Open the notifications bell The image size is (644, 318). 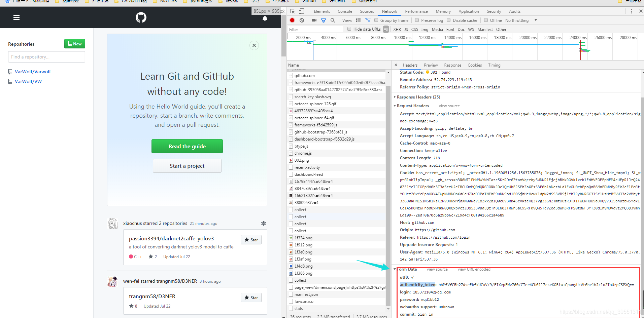[x=265, y=18]
